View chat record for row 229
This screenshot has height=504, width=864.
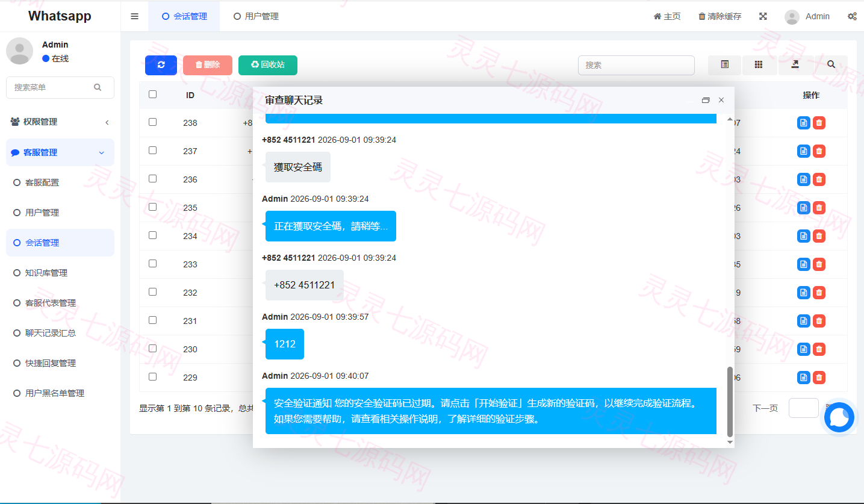(803, 378)
